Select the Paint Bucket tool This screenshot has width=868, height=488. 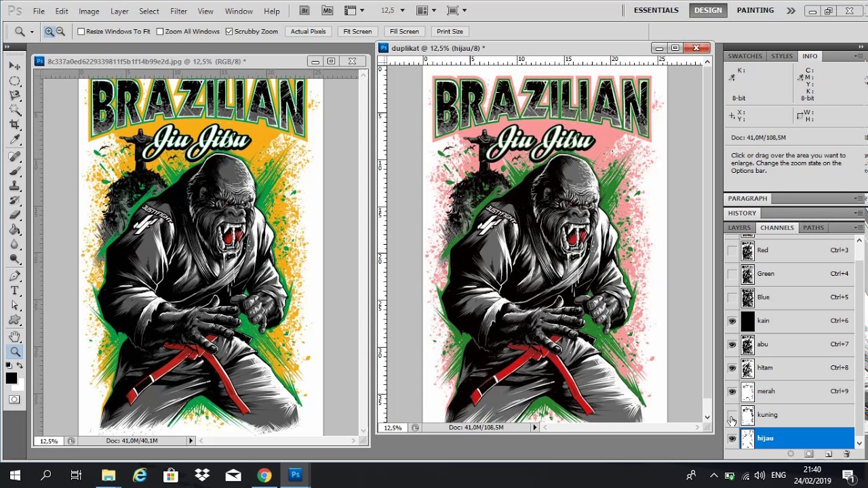(15, 230)
